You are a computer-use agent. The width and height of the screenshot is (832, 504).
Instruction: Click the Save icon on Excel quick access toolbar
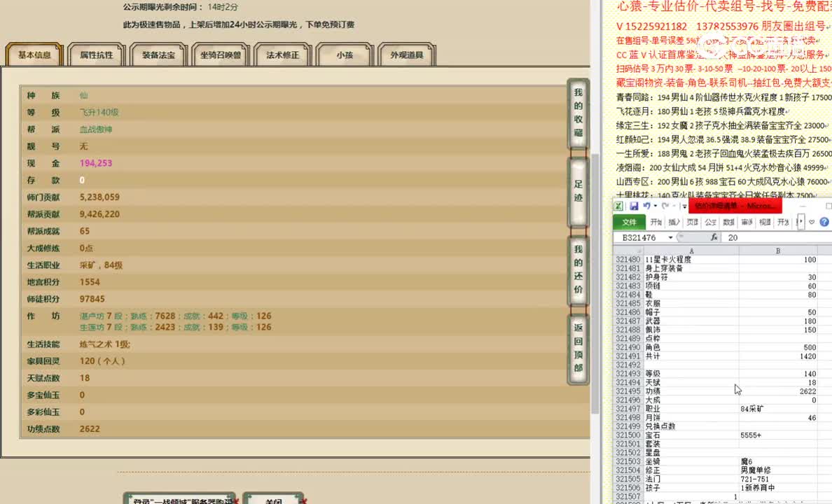point(635,205)
